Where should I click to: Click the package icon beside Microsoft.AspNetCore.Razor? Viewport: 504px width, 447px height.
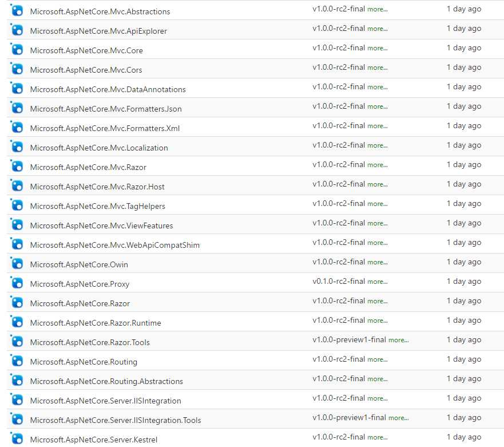click(17, 303)
